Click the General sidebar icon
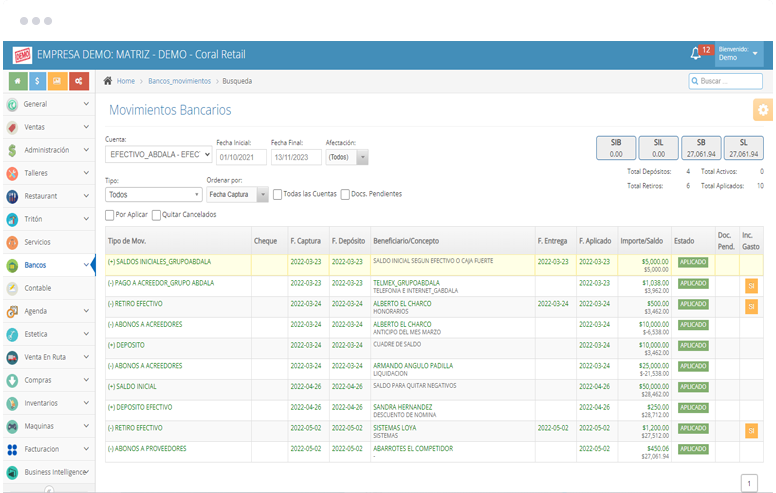Screen dimensions: 776x493 pyautogui.click(x=12, y=104)
